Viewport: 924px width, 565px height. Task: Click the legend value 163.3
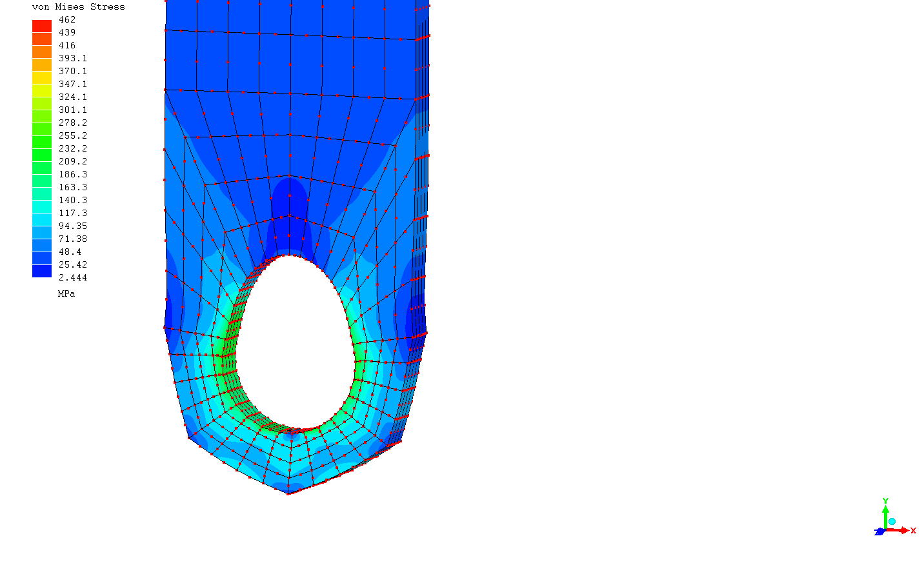pyautogui.click(x=73, y=187)
